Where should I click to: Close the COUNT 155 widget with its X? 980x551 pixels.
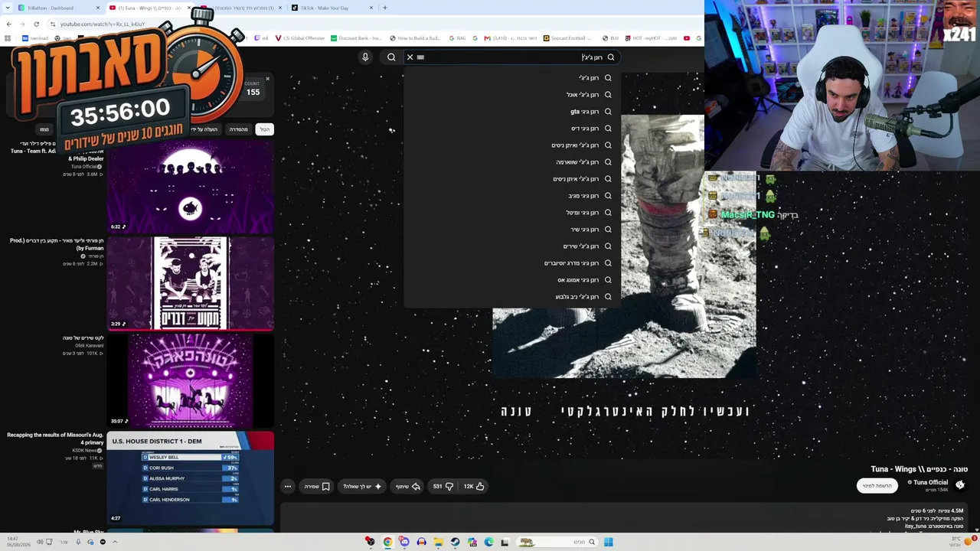(267, 79)
